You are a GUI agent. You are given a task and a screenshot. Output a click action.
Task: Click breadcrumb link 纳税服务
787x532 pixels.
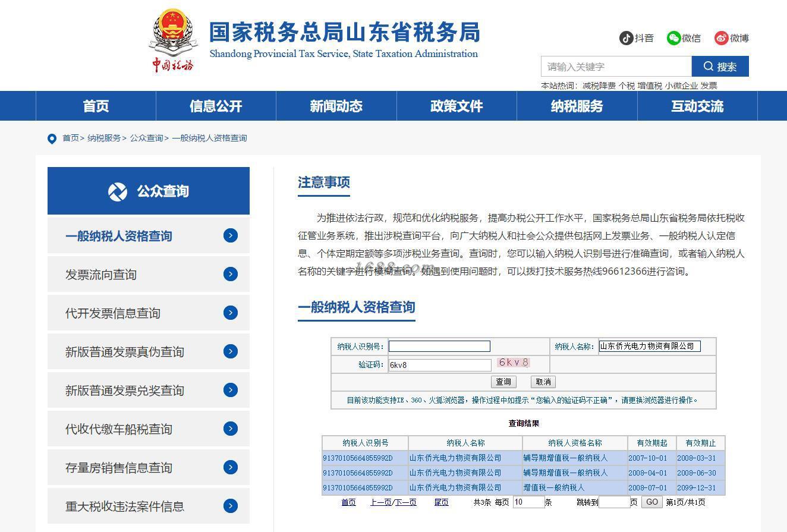point(104,138)
